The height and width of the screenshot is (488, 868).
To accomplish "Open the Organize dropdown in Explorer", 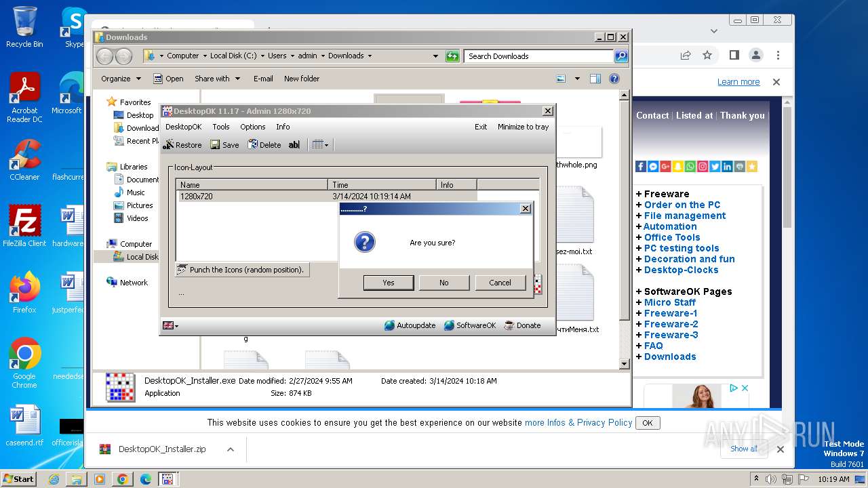I will point(121,79).
